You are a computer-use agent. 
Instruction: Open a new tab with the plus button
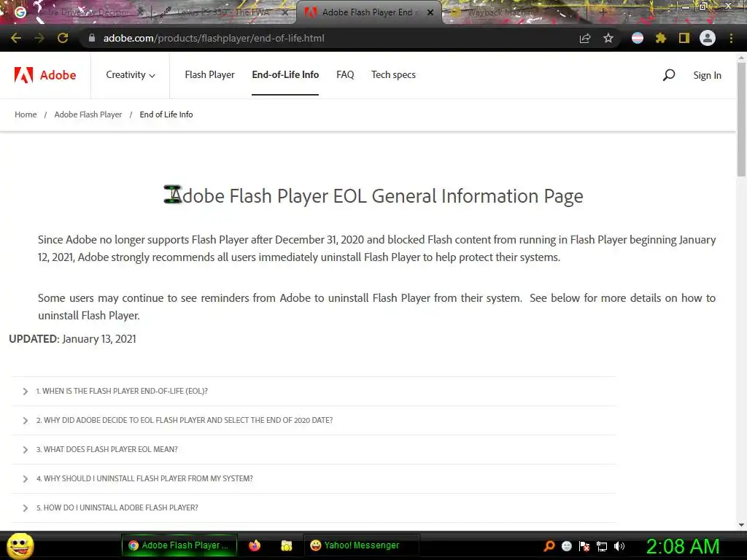coord(603,12)
